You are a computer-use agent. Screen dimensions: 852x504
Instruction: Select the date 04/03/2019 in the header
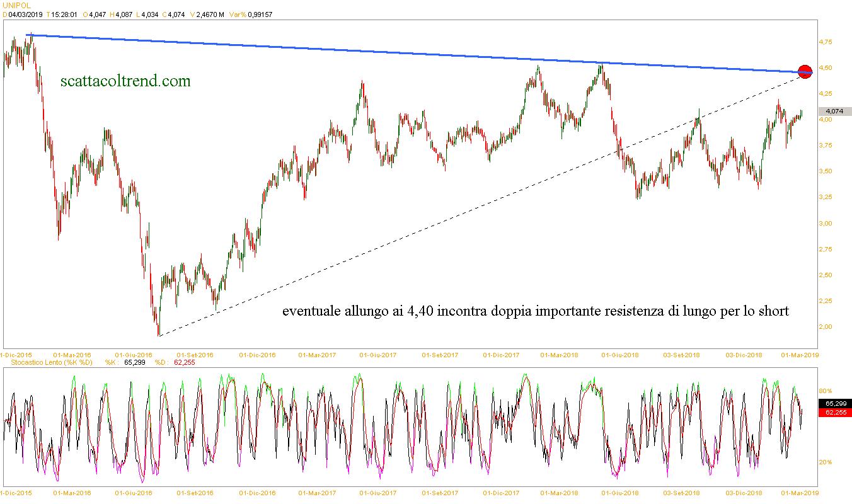pyautogui.click(x=26, y=14)
